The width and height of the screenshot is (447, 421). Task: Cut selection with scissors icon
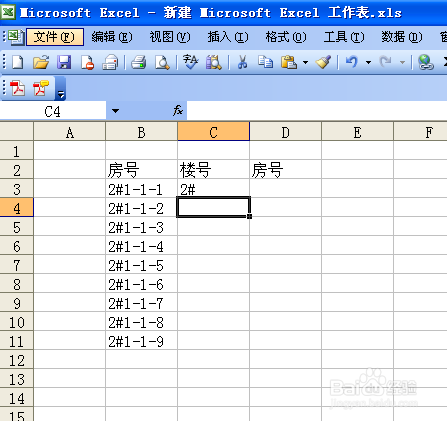point(242,62)
